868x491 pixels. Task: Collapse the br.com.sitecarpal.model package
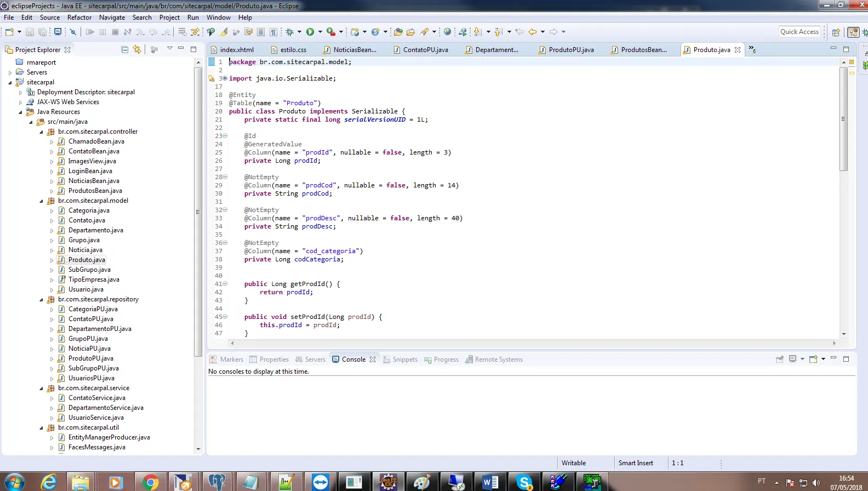tap(41, 201)
